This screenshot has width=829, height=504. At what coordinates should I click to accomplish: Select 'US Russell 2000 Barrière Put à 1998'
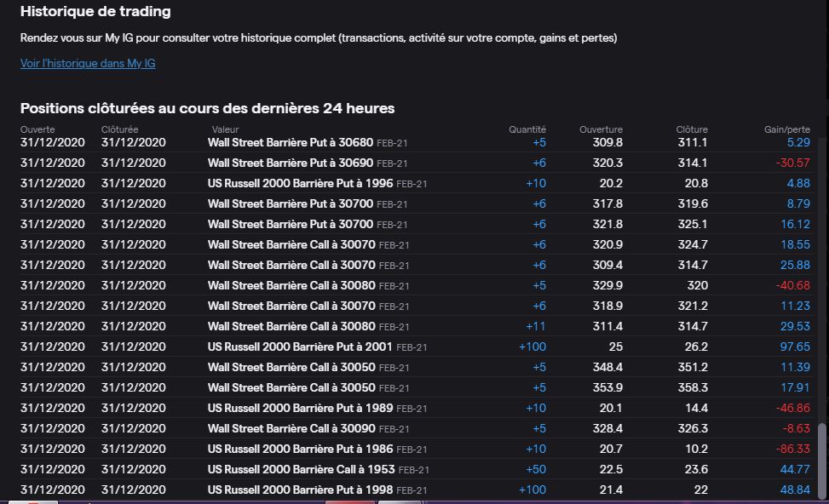coord(300,490)
